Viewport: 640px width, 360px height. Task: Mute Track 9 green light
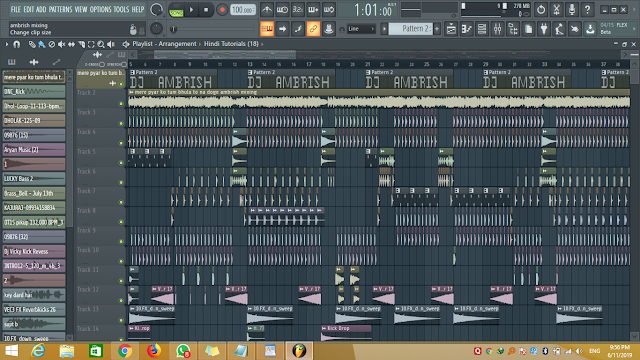point(121,241)
